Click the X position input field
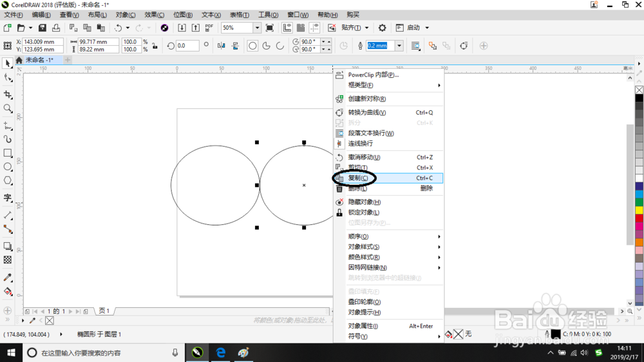This screenshot has width=644, height=362. point(43,41)
